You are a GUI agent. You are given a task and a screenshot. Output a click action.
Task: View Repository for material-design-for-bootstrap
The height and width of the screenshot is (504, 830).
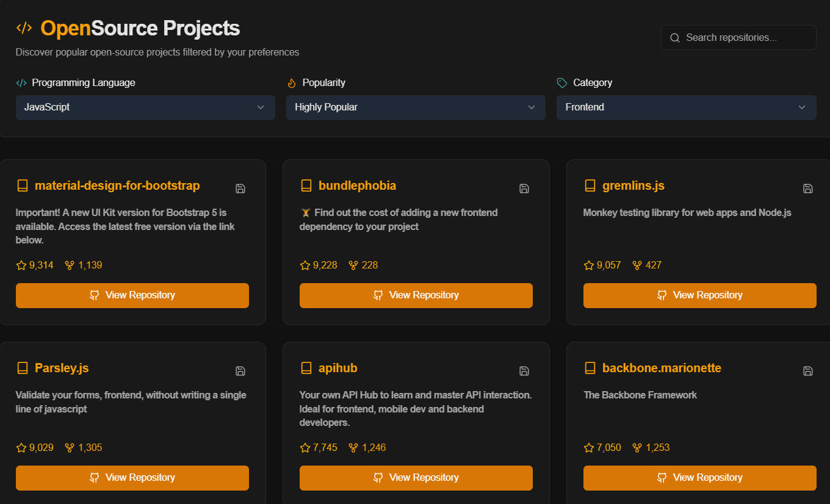(132, 295)
